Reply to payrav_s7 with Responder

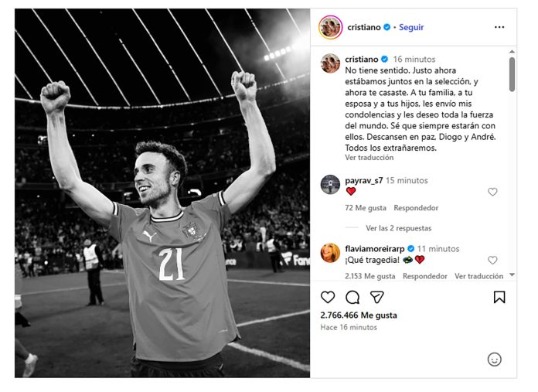point(416,208)
